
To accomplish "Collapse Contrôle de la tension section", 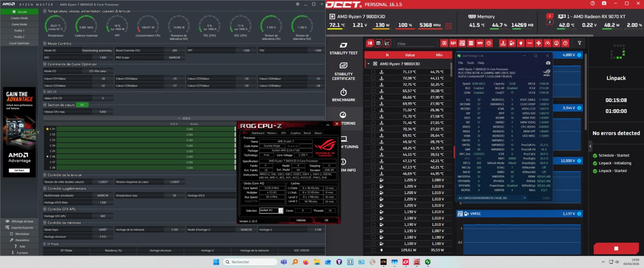I will tap(45, 175).
